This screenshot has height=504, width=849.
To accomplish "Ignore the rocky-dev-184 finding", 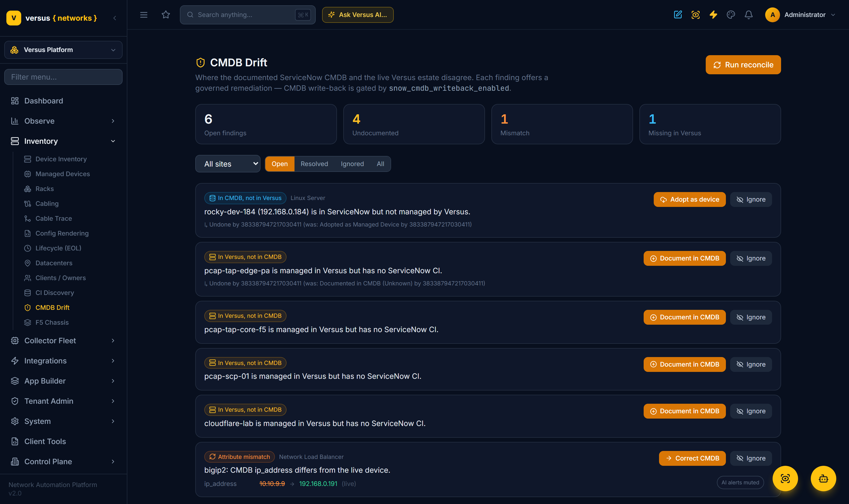I will 751,199.
